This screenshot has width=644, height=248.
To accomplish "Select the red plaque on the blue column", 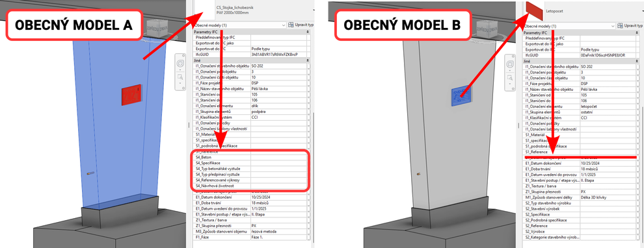I will [132, 95].
